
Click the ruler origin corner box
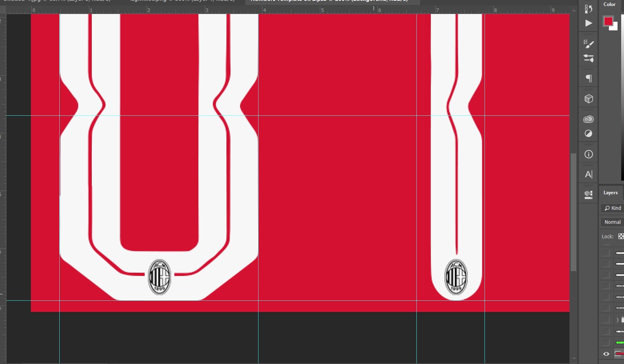pyautogui.click(x=3, y=10)
